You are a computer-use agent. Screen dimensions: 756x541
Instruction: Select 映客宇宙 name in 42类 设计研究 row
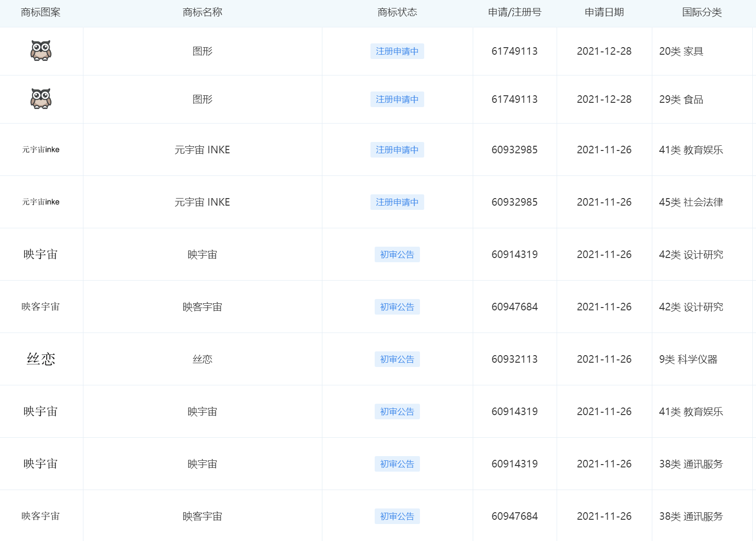click(203, 307)
